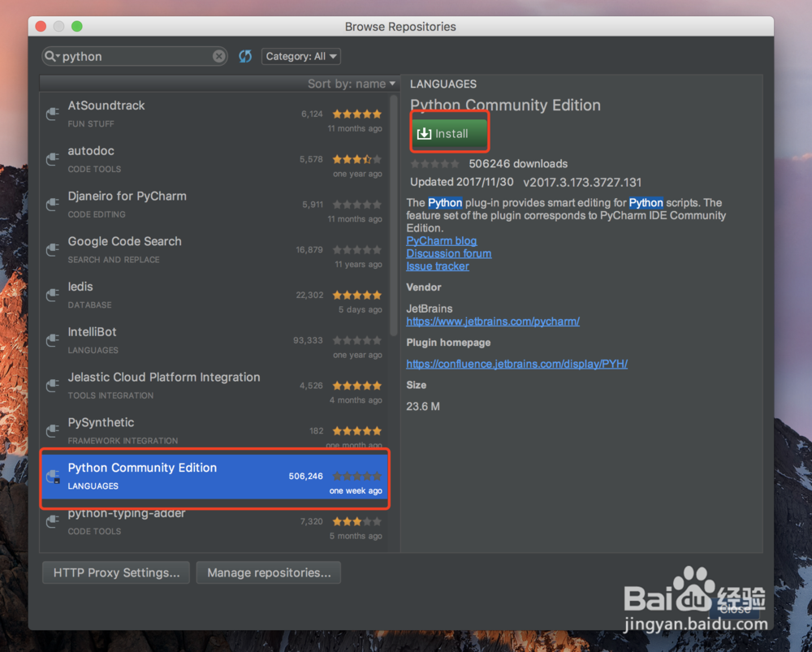Click the Jelastic Cloud Platform plugin icon
This screenshot has height=652, width=812.
(x=52, y=386)
